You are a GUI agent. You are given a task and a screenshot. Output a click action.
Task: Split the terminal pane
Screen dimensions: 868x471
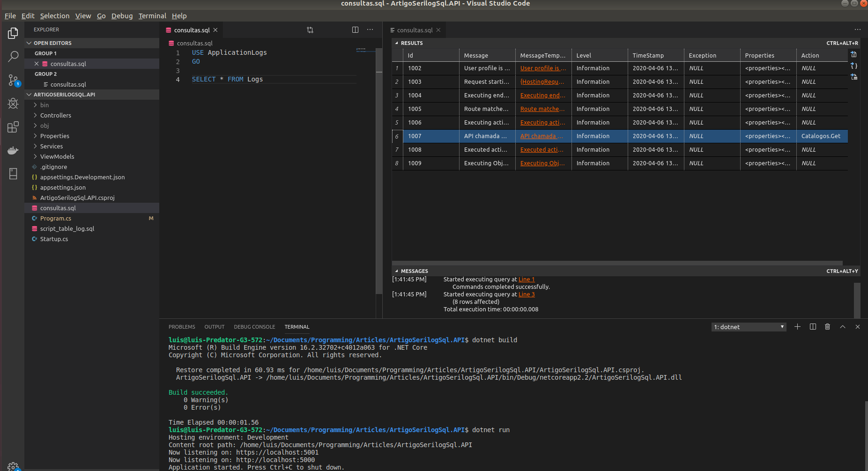(x=812, y=326)
